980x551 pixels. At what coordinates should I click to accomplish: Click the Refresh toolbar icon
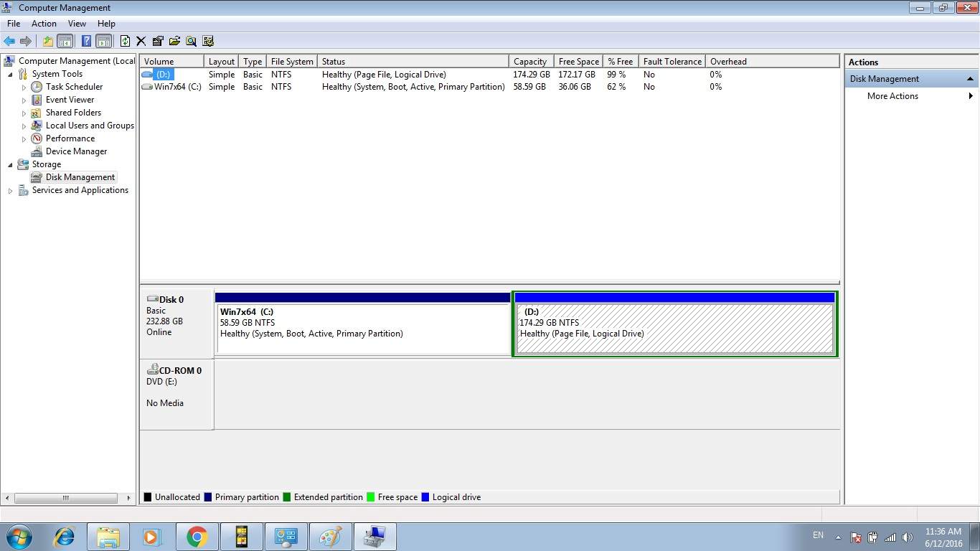coord(125,41)
